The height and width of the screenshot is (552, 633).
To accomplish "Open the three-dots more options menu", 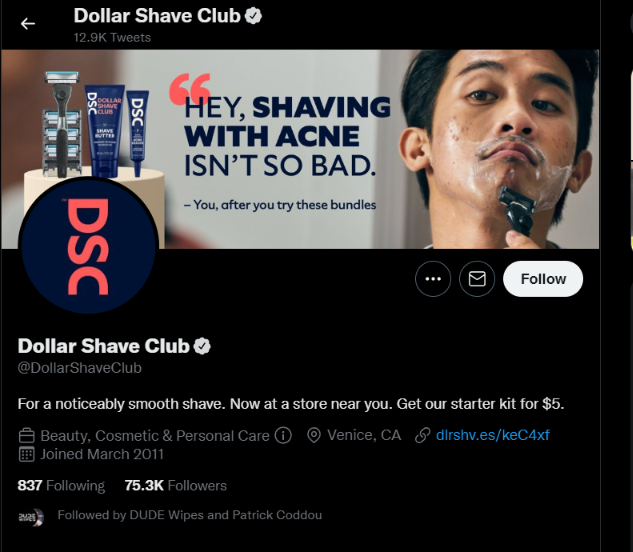I will 433,279.
